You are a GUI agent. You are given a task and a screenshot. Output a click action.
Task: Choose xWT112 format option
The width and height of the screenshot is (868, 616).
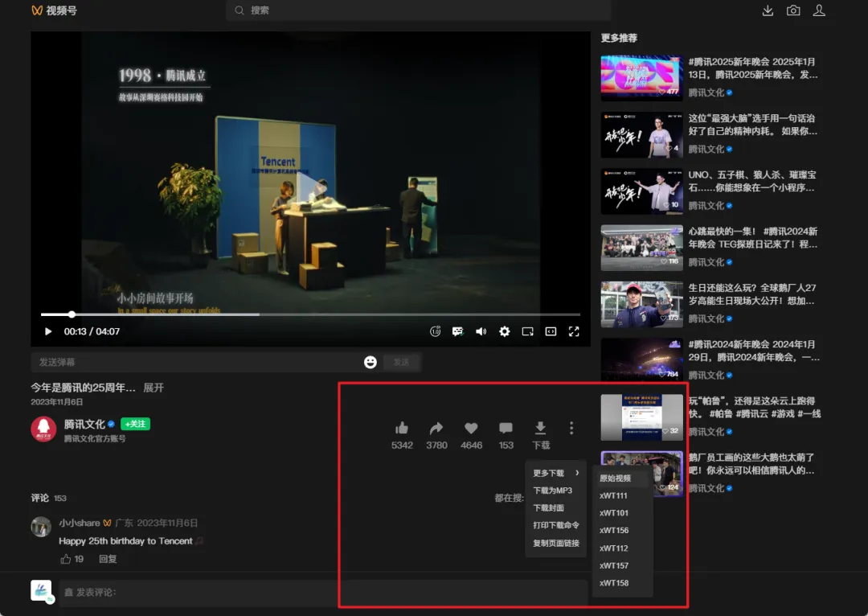tap(623, 548)
